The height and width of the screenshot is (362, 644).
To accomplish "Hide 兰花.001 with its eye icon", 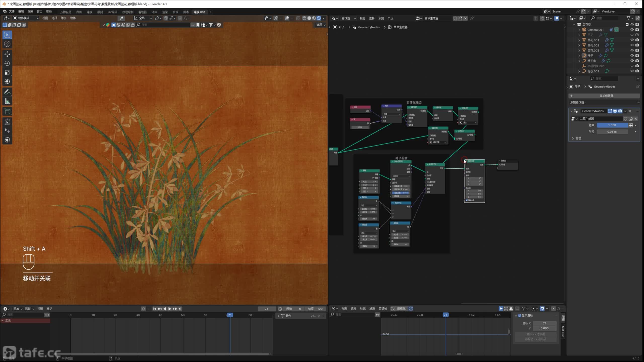I will pos(632,40).
